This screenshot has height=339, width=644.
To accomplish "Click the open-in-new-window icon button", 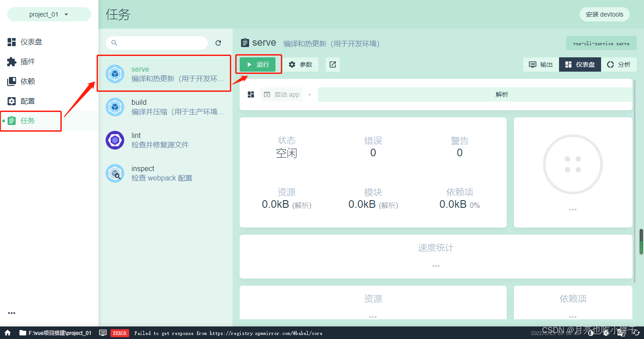I will (x=333, y=64).
